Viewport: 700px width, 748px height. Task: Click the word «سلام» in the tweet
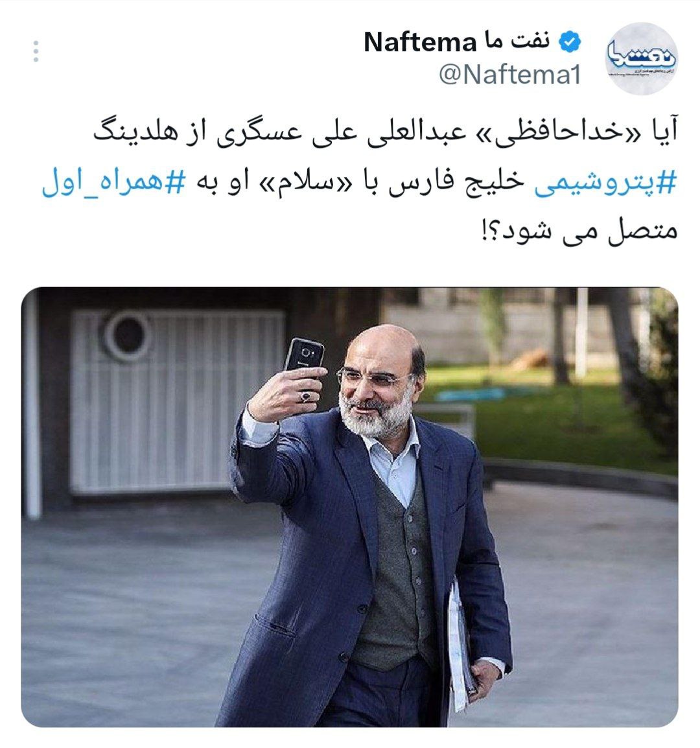(307, 182)
